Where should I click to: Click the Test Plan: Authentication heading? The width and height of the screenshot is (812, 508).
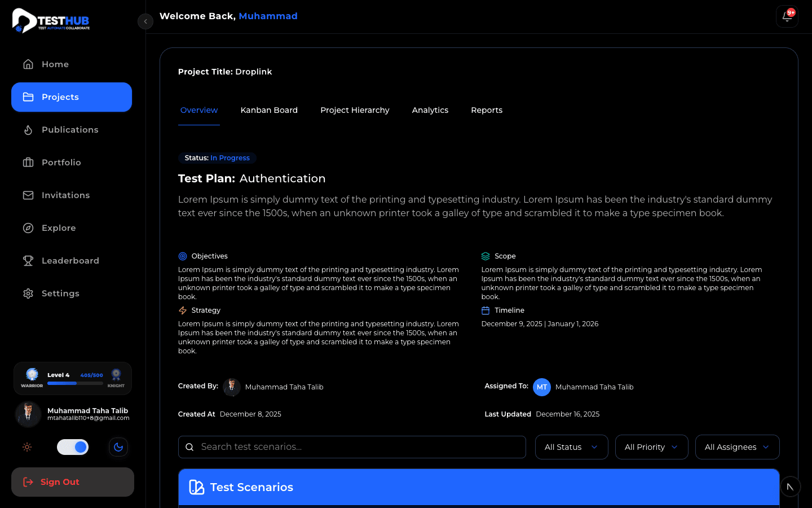pos(252,178)
